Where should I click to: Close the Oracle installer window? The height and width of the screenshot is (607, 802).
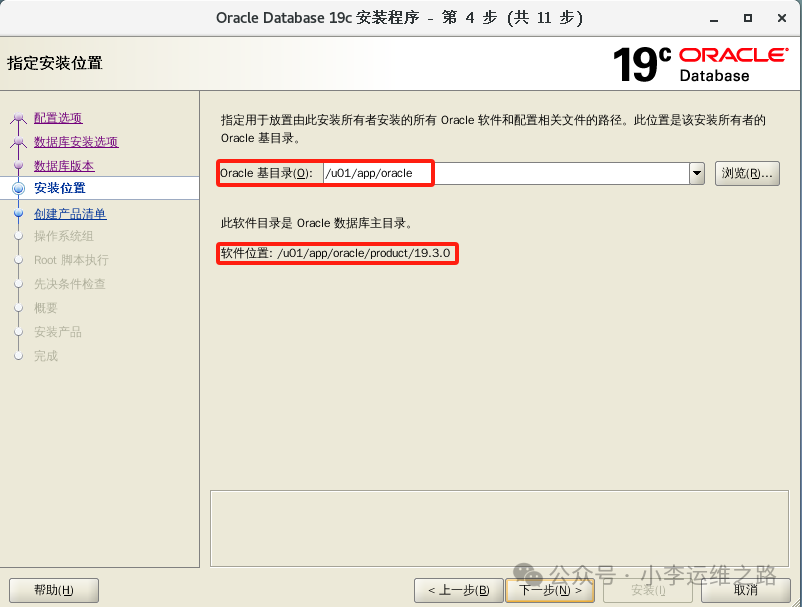click(782, 18)
